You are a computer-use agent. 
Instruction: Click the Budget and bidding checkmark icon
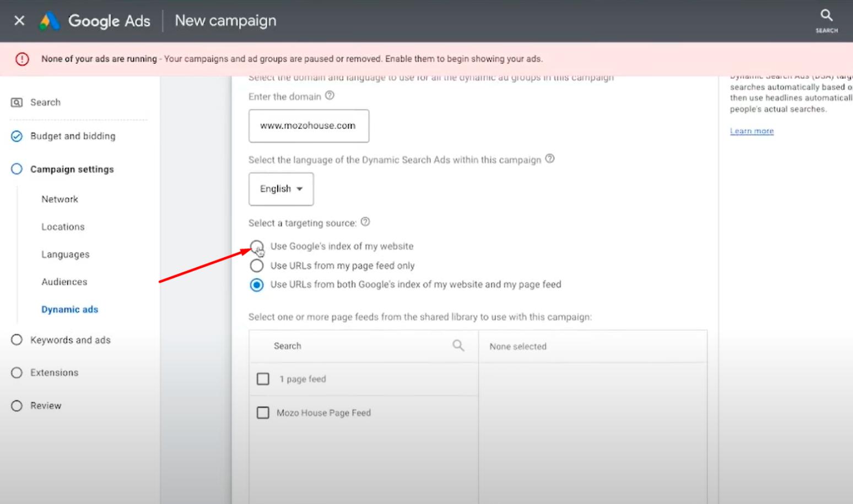[x=17, y=136]
